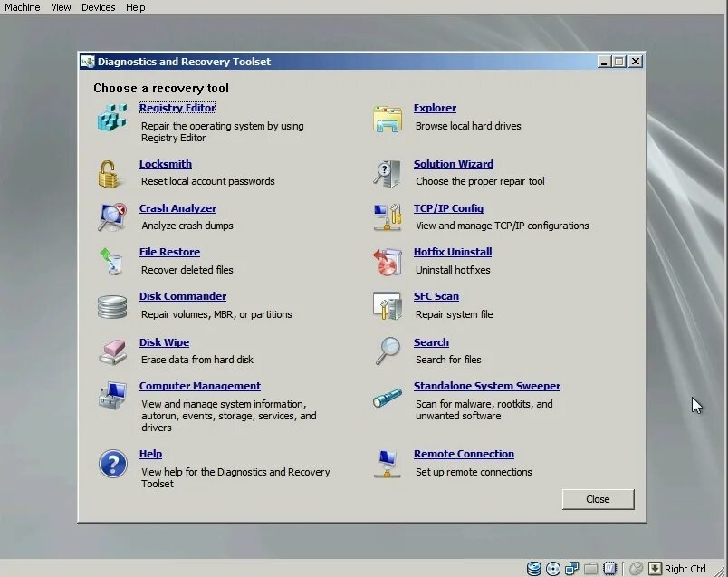
Task: Maximize the Diagnostics and Recovery Toolset window
Action: [619, 62]
